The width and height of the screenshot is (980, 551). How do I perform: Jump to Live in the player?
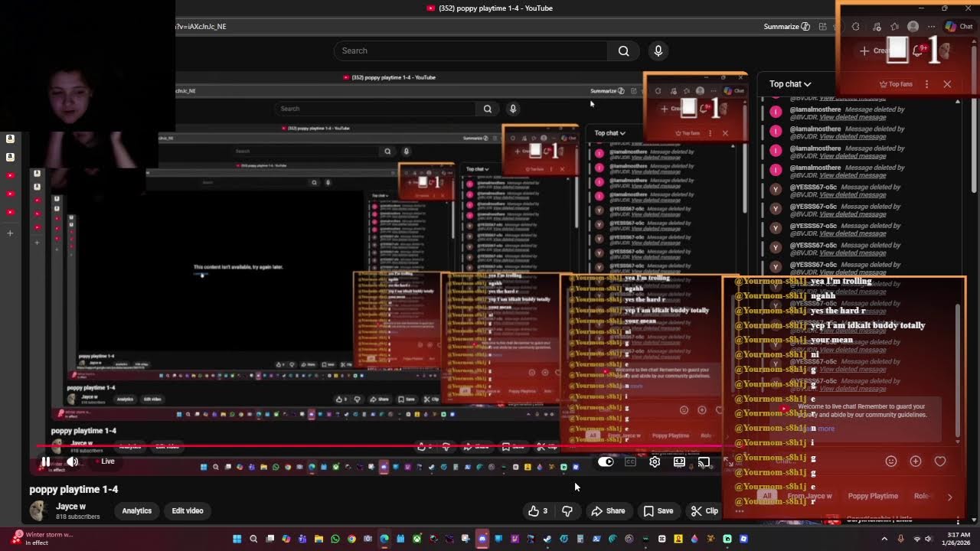click(x=105, y=461)
